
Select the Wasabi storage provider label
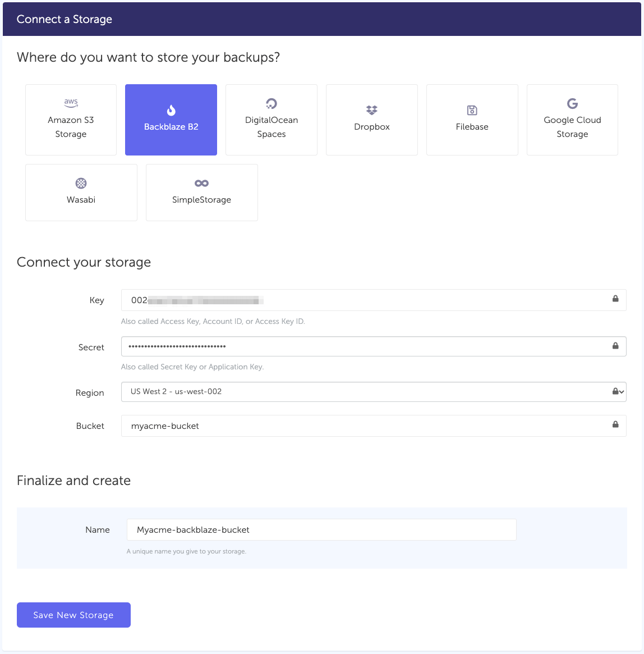[x=81, y=200]
